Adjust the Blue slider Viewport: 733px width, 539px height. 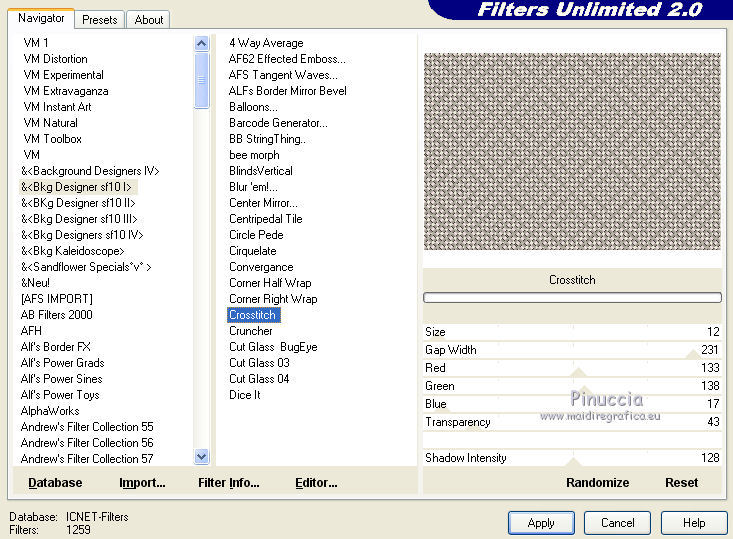point(572,404)
